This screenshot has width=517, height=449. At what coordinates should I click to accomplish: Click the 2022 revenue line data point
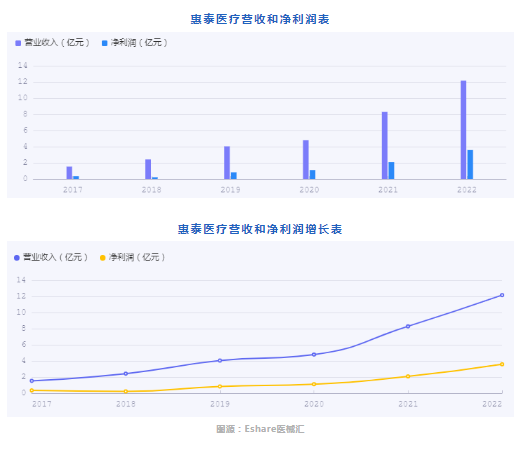[x=502, y=295]
